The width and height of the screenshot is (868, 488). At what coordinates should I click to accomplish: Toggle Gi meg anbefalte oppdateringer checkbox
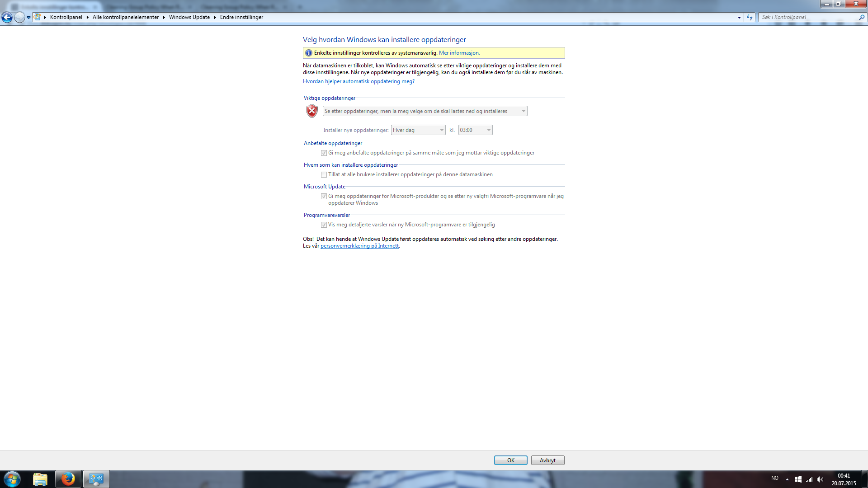(324, 153)
